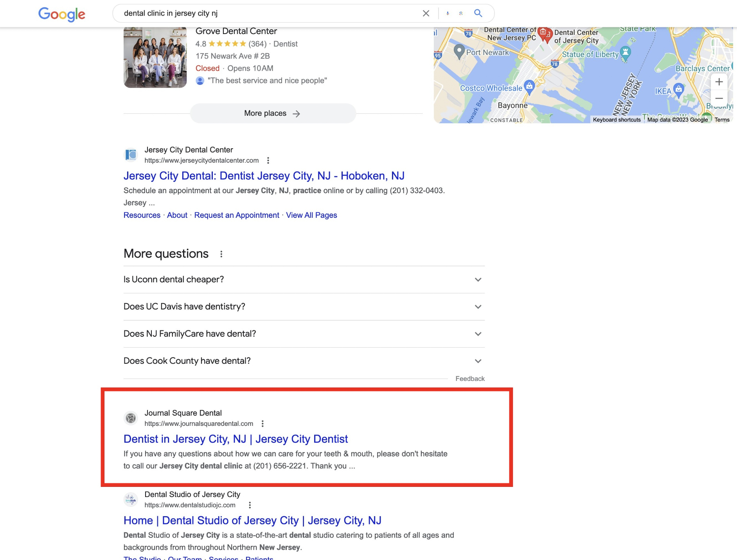Viewport: 737px width, 560px height.
Task: Open map Terms link
Action: 722,120
